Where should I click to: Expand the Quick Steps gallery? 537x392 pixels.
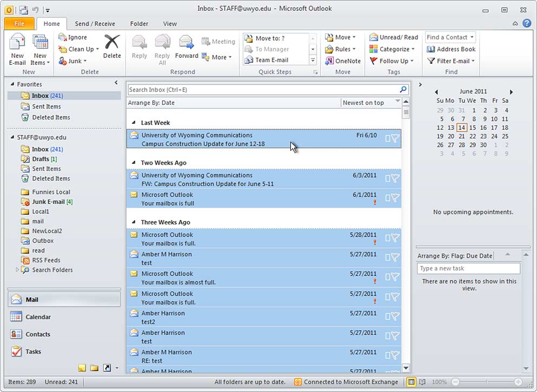click(x=313, y=60)
